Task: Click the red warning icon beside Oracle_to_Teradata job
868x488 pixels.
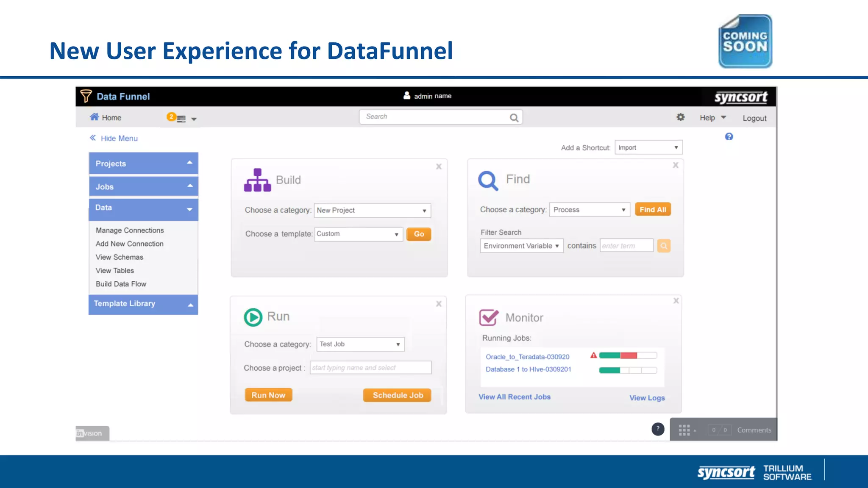Action: (x=593, y=355)
